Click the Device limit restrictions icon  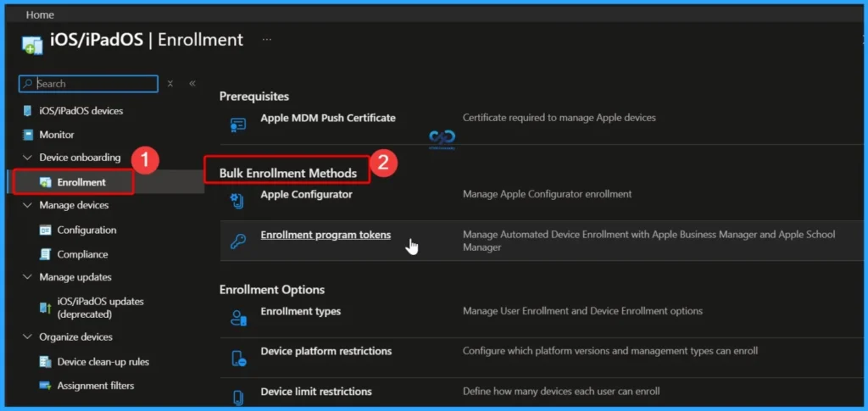(x=238, y=397)
